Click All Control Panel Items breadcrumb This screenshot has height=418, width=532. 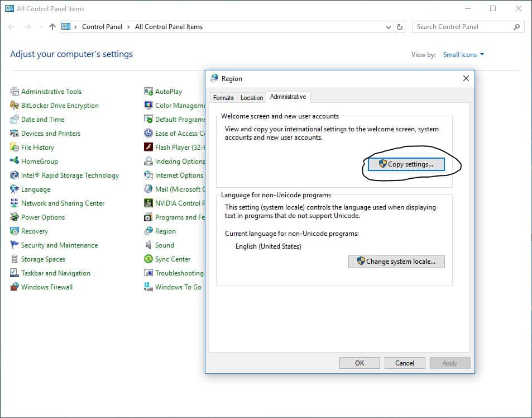coord(169,27)
